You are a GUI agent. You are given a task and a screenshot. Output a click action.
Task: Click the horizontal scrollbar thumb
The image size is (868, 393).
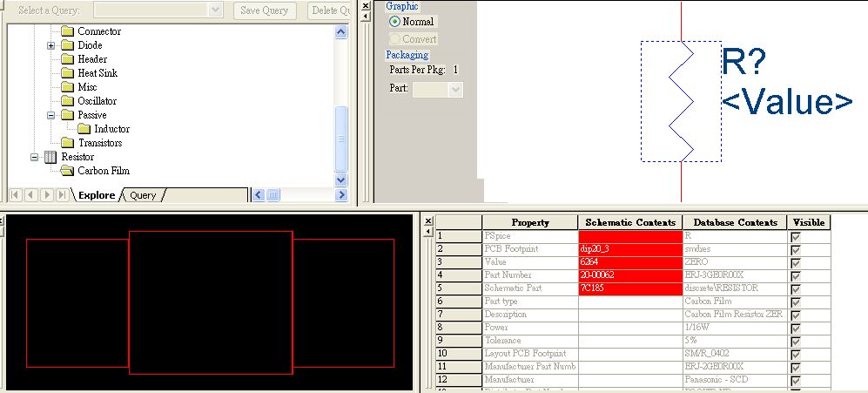pyautogui.click(x=273, y=194)
